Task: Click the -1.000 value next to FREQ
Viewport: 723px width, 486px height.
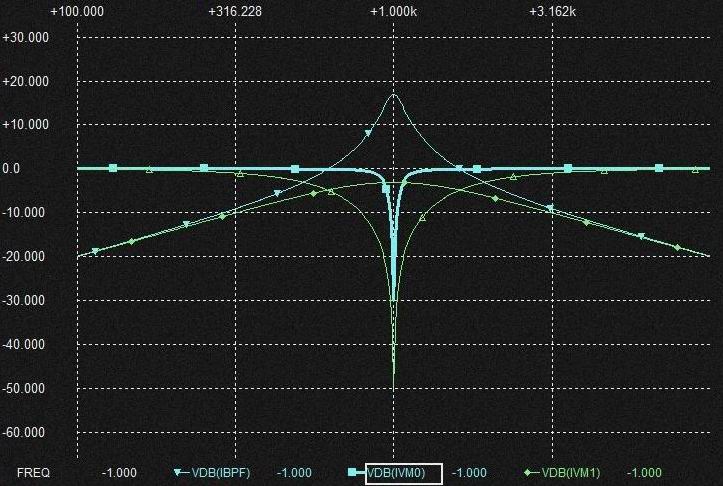Action: coord(119,473)
